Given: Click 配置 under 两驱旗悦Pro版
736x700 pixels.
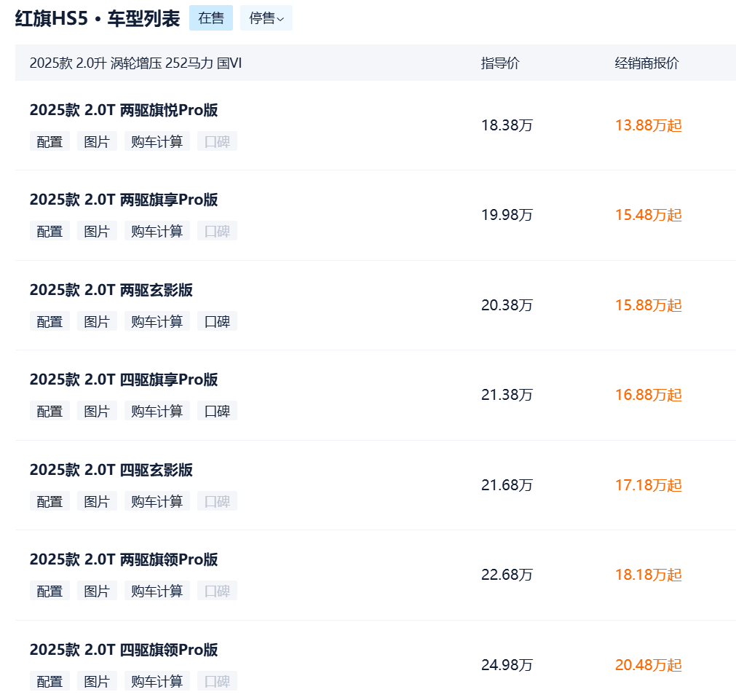Looking at the screenshot, I should tap(50, 141).
